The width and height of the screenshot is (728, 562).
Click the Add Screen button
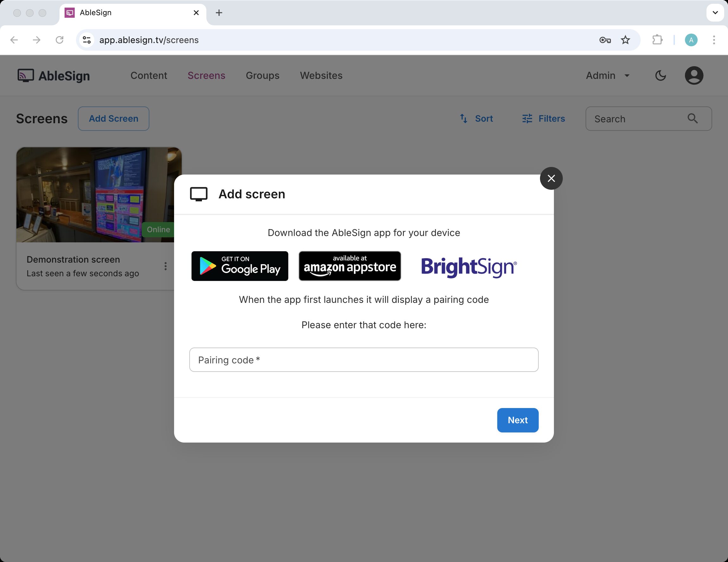coord(113,118)
